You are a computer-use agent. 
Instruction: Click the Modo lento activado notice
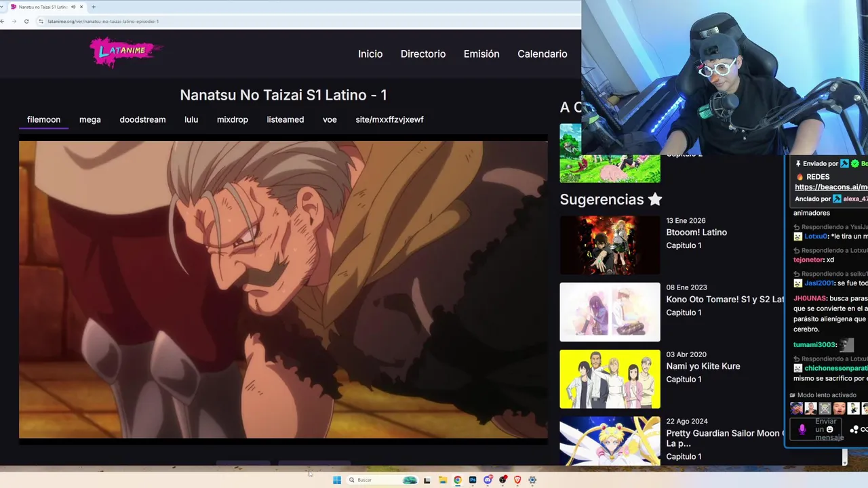823,395
